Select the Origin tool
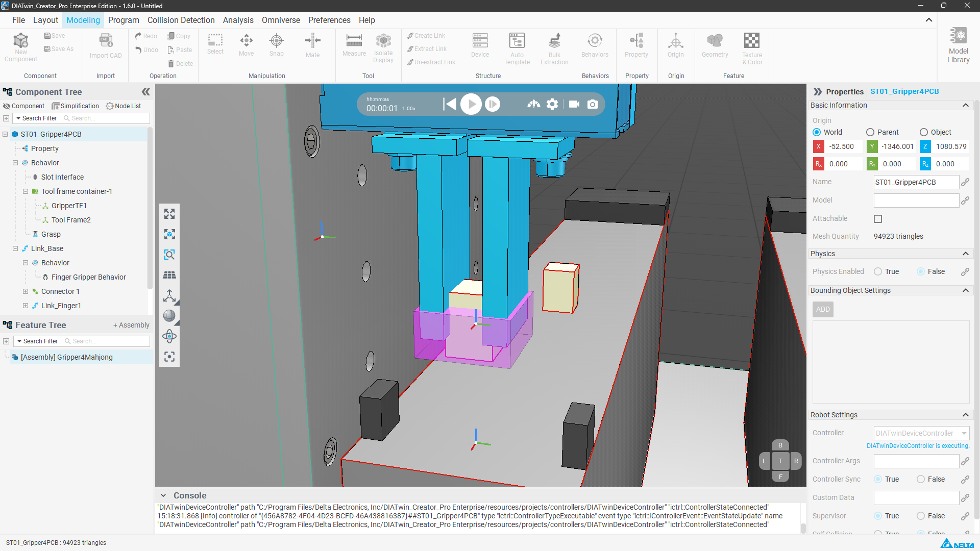Image resolution: width=980 pixels, height=551 pixels. point(675,45)
